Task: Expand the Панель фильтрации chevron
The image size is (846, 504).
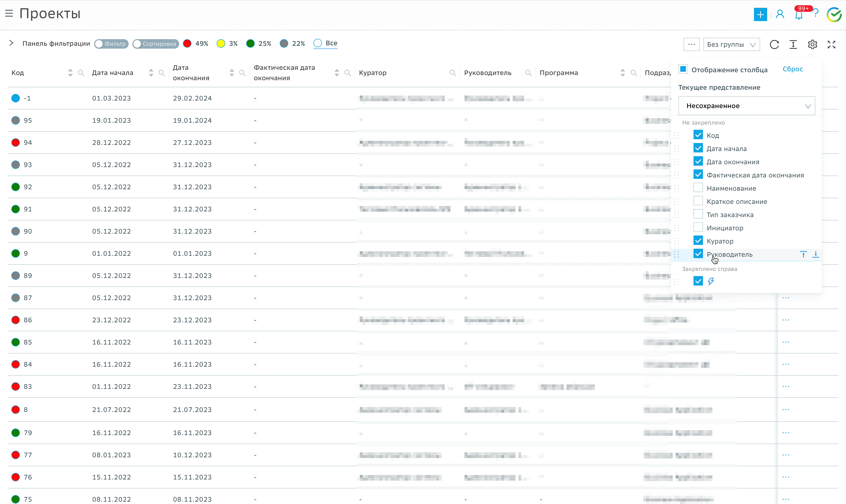Action: click(11, 43)
